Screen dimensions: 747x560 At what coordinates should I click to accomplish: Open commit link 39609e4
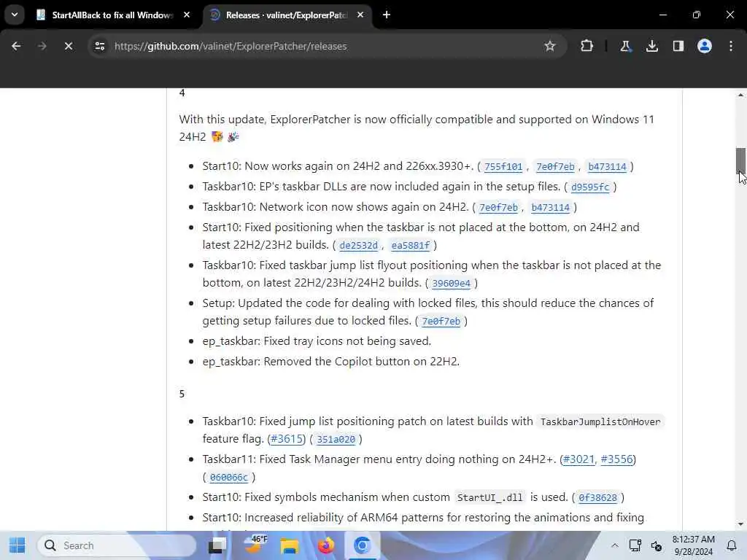tap(451, 284)
